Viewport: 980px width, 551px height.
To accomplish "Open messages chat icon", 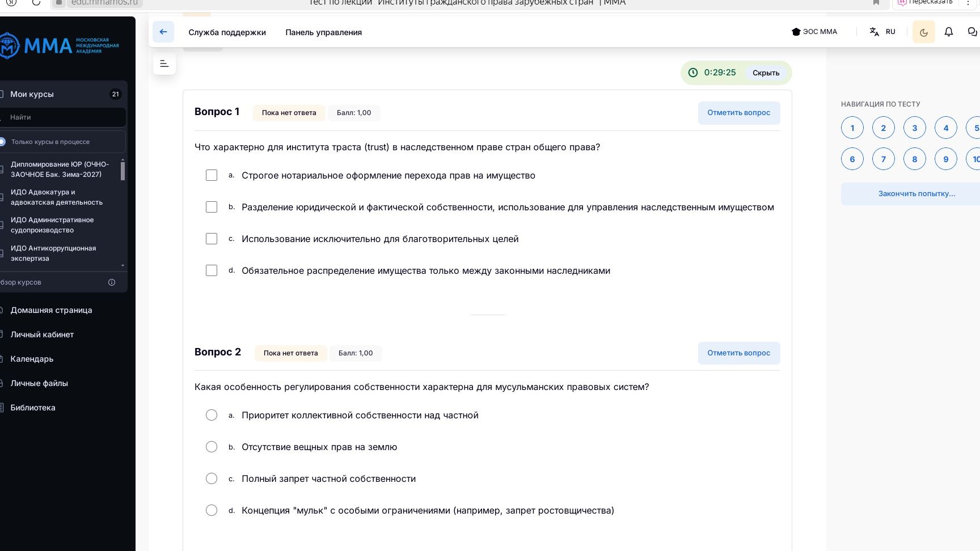I will pyautogui.click(x=973, y=32).
